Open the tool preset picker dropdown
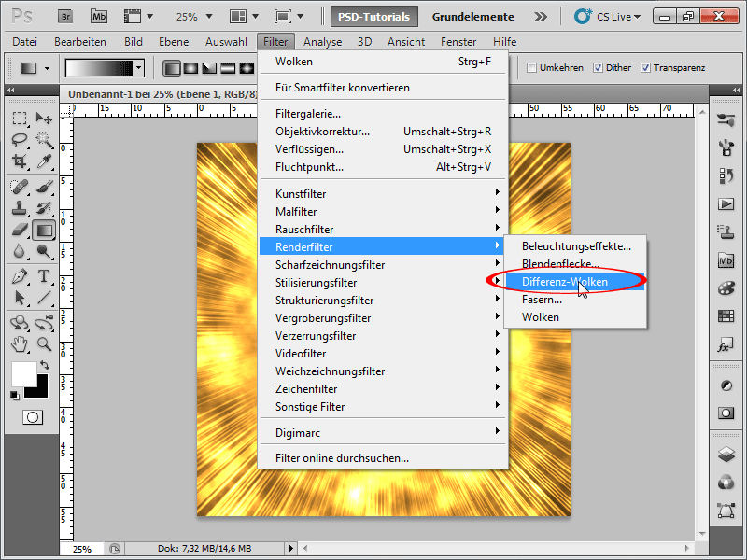The image size is (747, 560). pos(47,68)
